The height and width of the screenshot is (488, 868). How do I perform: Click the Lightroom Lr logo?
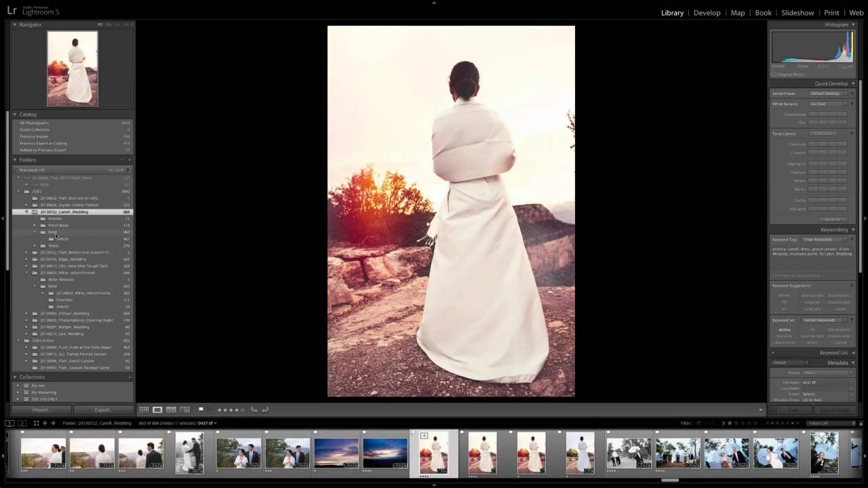12,11
